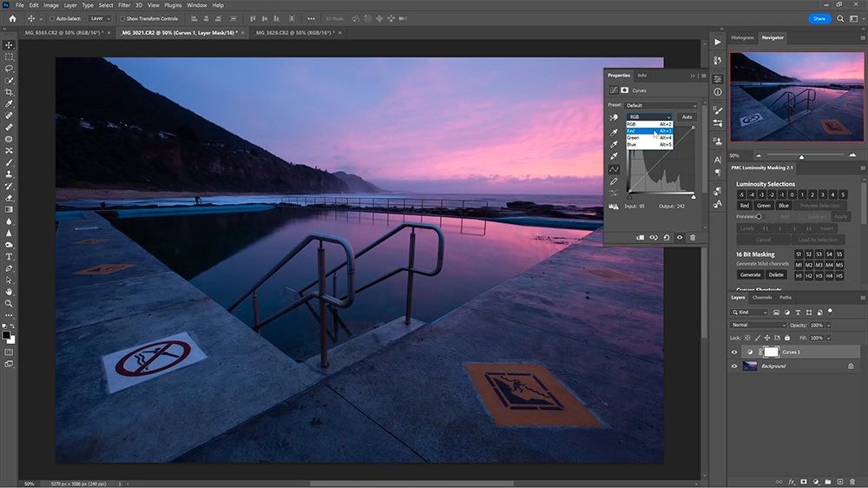This screenshot has height=488, width=868.
Task: Select the Move tool in the toolbar
Action: click(10, 45)
